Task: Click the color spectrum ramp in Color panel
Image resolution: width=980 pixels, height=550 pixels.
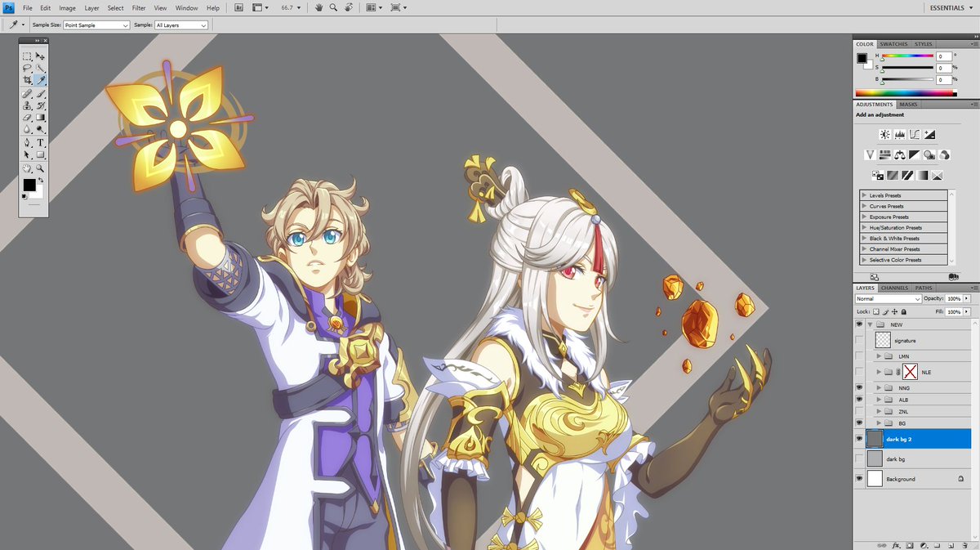Action: tap(906, 93)
